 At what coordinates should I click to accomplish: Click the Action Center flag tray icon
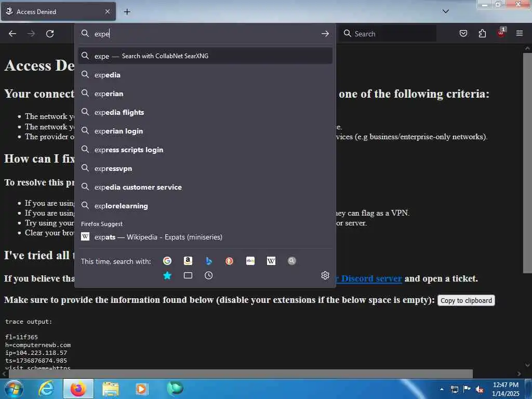[467, 389]
